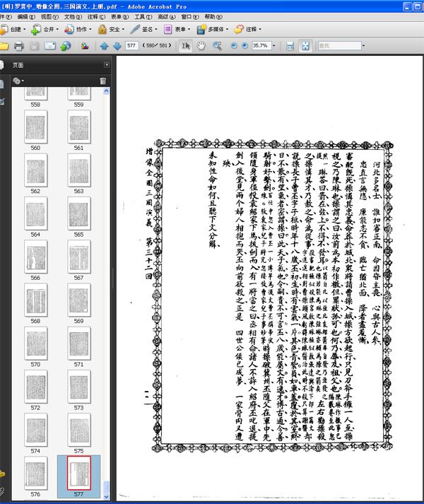424x504 pixels.
Task: Delete page using pages panel trash icon
Action: click(x=103, y=81)
